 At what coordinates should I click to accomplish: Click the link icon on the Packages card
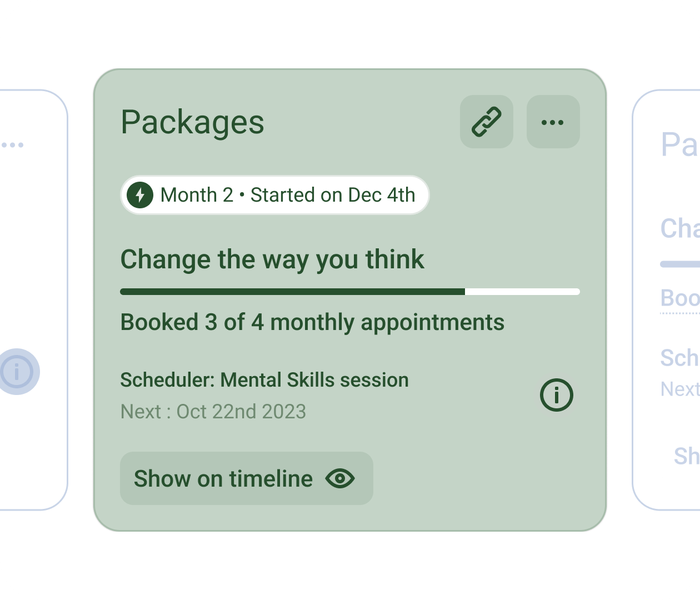pos(486,122)
